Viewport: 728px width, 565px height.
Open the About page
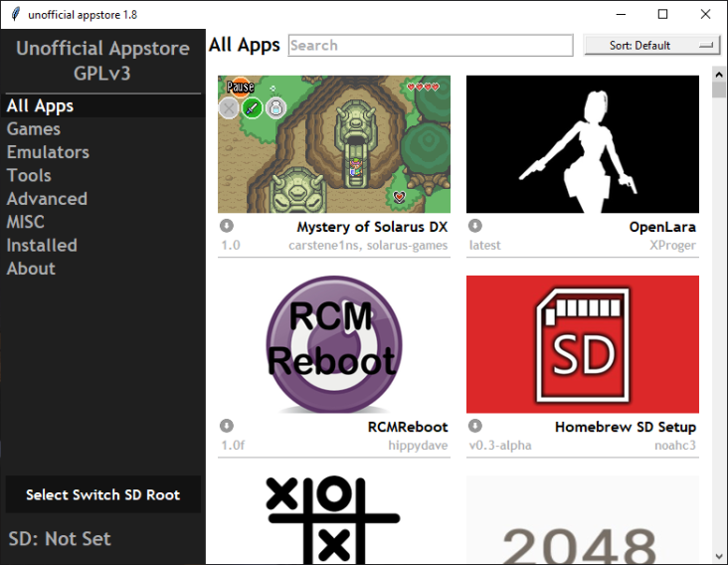103,269
